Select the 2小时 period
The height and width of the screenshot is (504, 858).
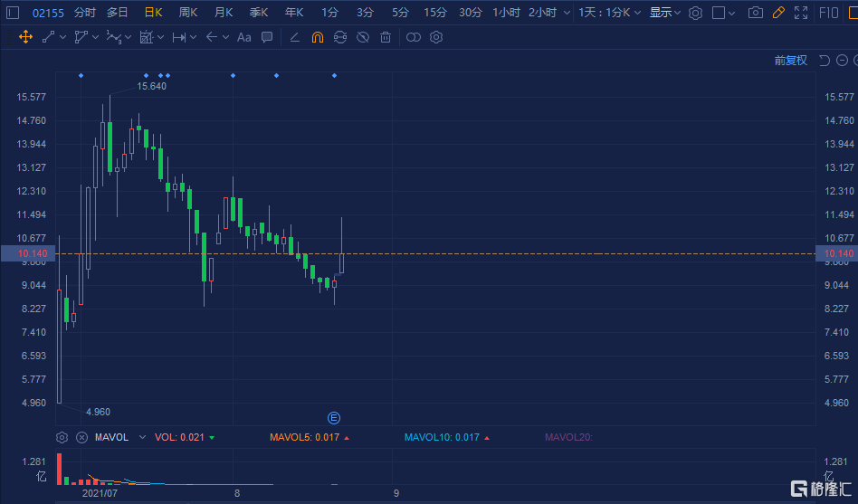click(x=542, y=13)
